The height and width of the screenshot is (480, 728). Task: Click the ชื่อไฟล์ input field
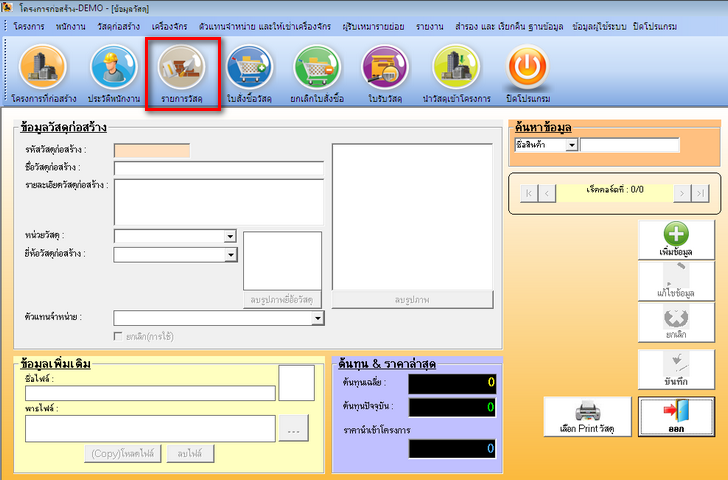coord(150,393)
